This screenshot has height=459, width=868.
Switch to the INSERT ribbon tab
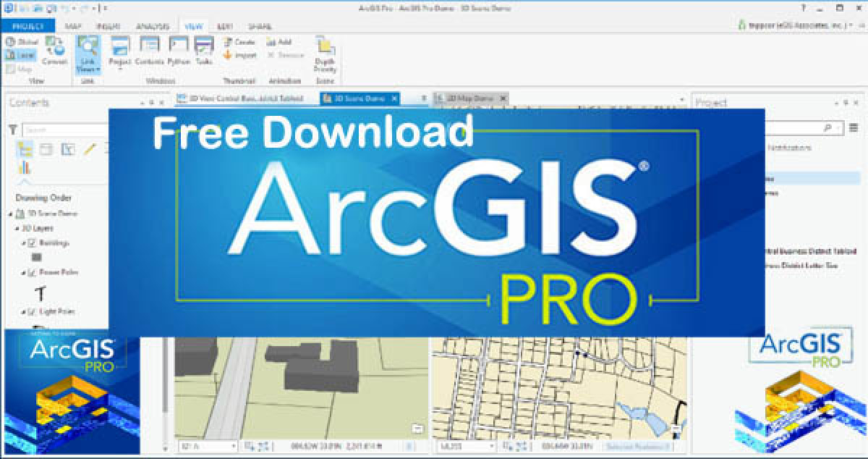point(109,26)
